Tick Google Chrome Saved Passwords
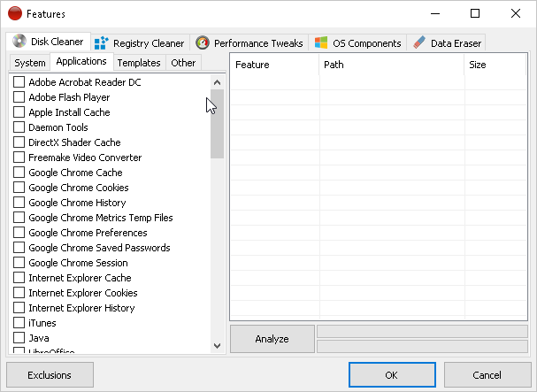This screenshot has height=392, width=537. point(19,248)
